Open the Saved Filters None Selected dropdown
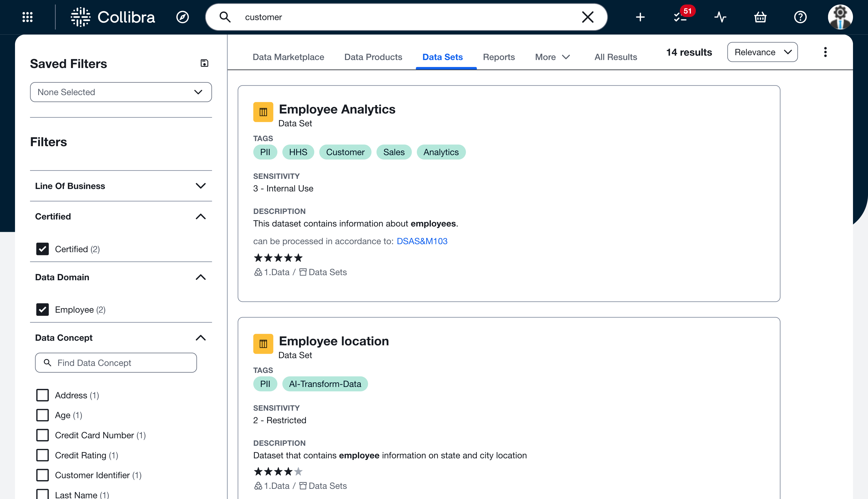The height and width of the screenshot is (499, 868). 121,92
